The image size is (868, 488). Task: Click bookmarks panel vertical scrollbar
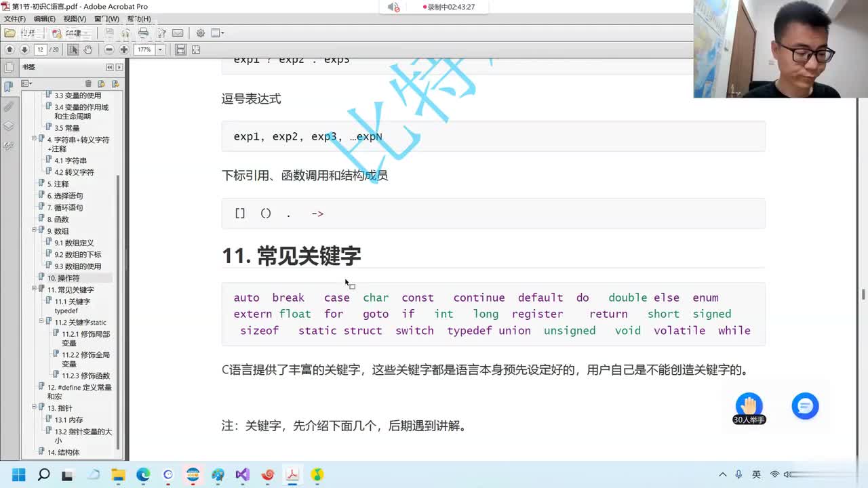click(x=119, y=312)
